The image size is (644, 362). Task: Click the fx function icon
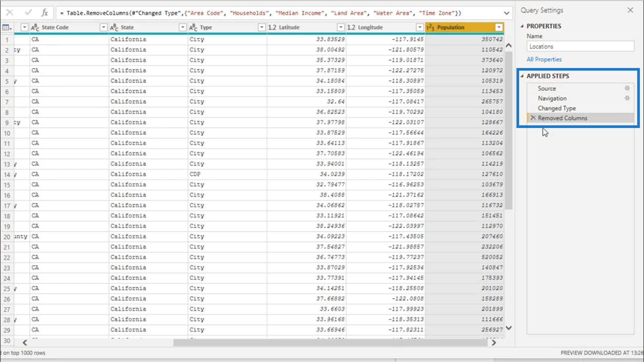pos(45,13)
